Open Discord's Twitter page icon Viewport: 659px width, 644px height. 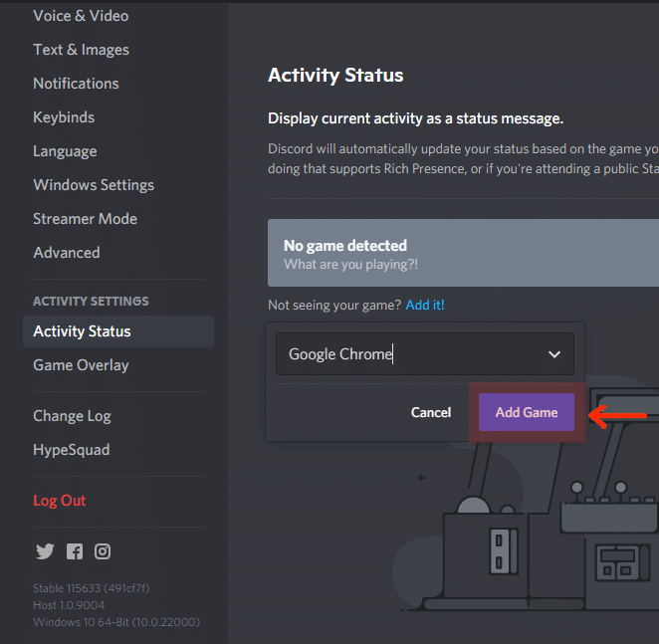point(45,551)
